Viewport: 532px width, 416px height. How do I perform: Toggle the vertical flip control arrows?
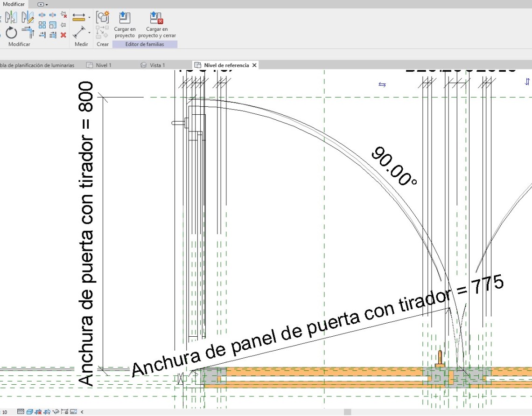tap(527, 82)
